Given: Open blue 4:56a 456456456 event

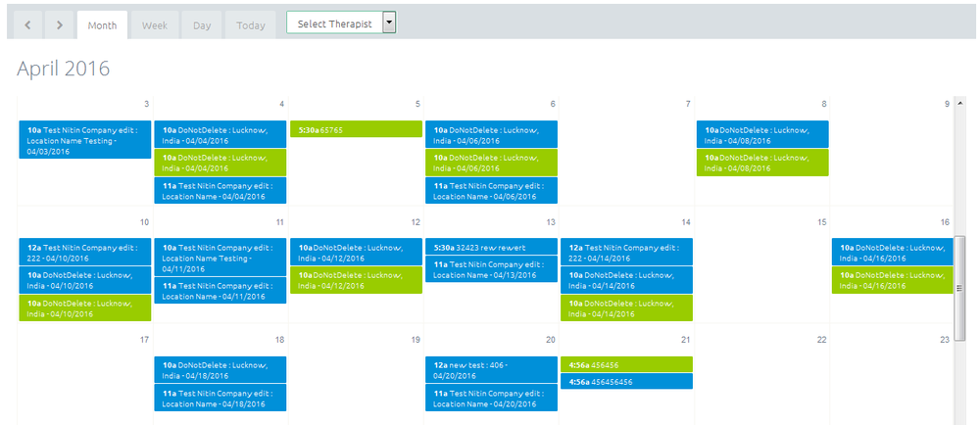Looking at the screenshot, I should tap(626, 381).
